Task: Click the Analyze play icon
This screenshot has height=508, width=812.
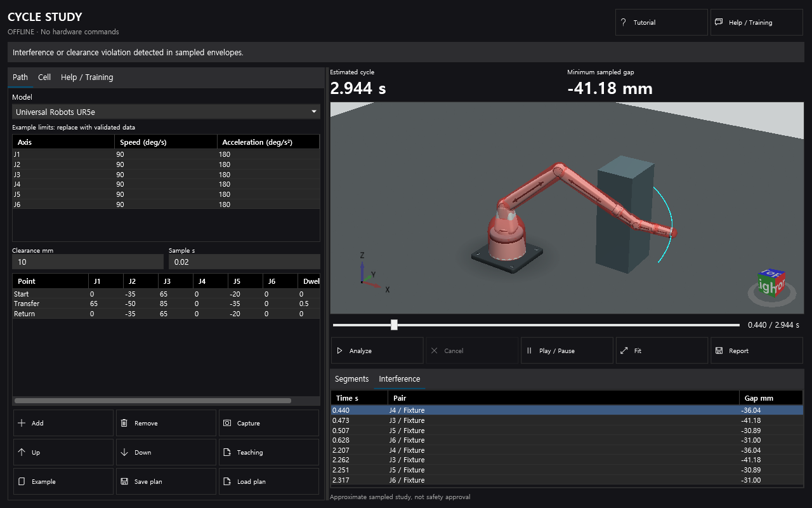Action: coord(339,351)
